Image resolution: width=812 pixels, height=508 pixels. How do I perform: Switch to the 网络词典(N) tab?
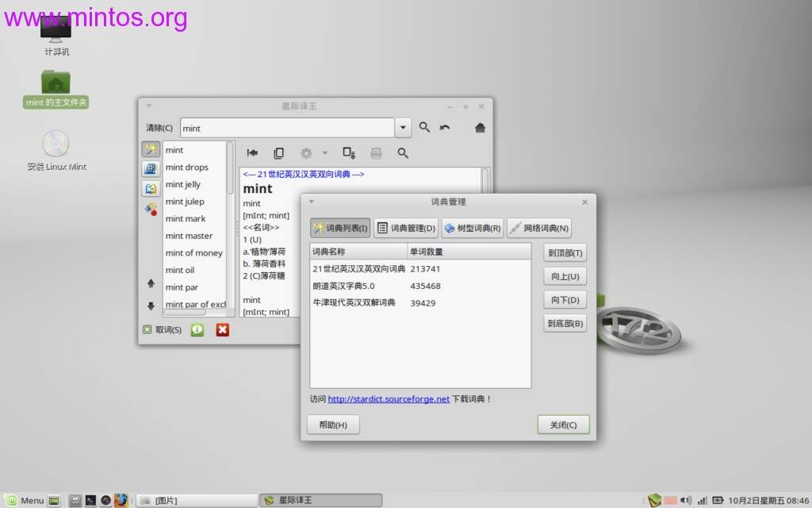tap(539, 228)
